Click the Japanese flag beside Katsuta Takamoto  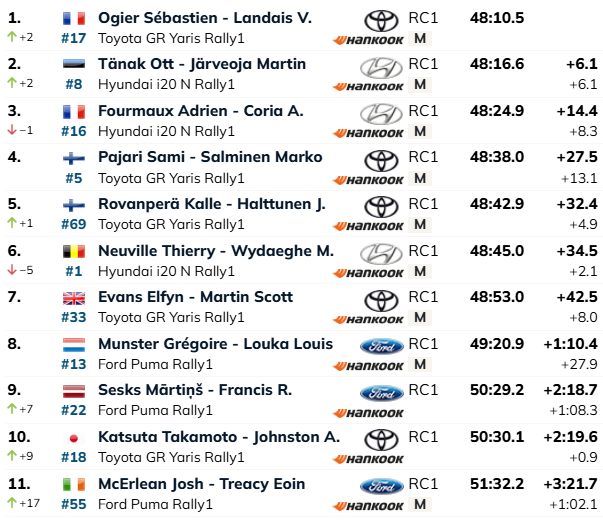pos(74,438)
